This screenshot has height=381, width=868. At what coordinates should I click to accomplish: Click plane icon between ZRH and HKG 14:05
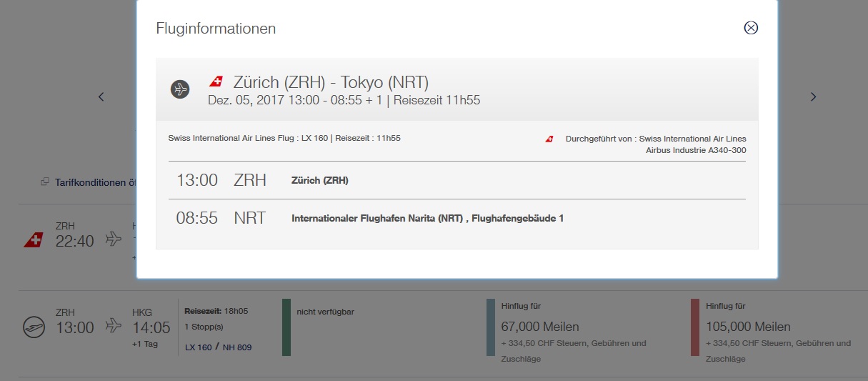point(114,327)
